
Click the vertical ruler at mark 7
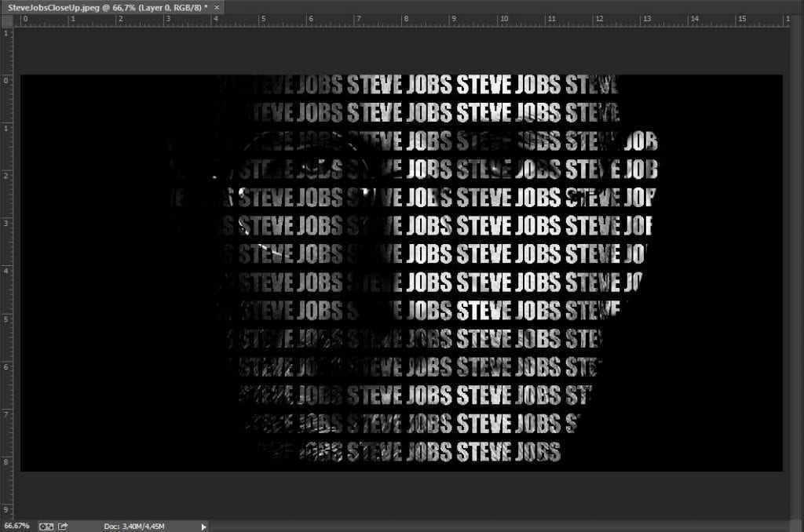click(x=6, y=414)
